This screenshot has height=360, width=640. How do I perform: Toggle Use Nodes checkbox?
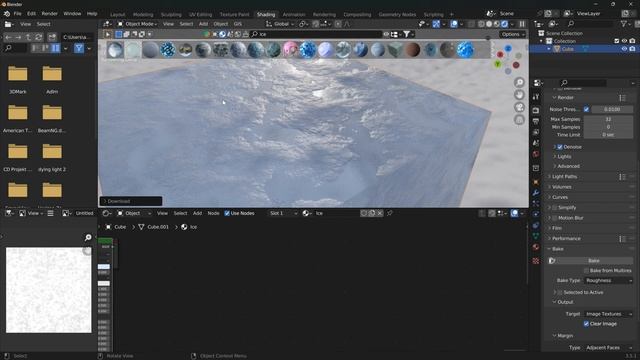227,213
